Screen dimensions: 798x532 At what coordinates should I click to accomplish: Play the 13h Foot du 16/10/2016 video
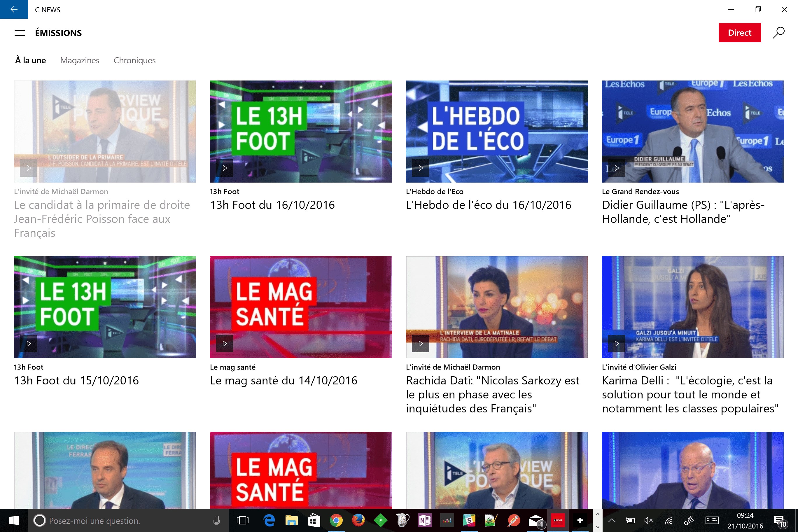point(225,168)
